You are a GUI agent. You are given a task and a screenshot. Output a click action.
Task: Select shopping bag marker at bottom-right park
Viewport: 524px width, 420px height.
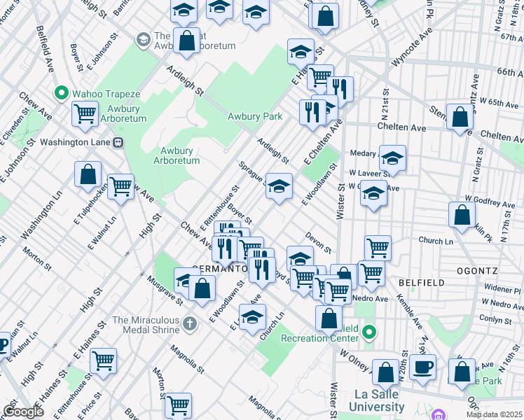click(x=462, y=372)
